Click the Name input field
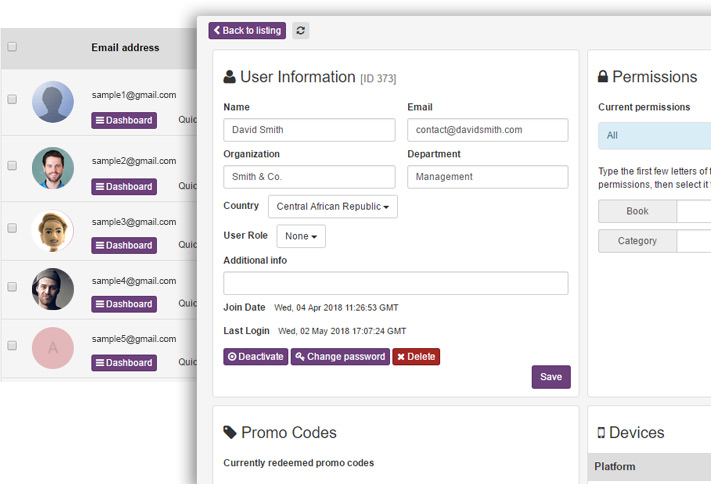This screenshot has height=484, width=711. (x=295, y=130)
